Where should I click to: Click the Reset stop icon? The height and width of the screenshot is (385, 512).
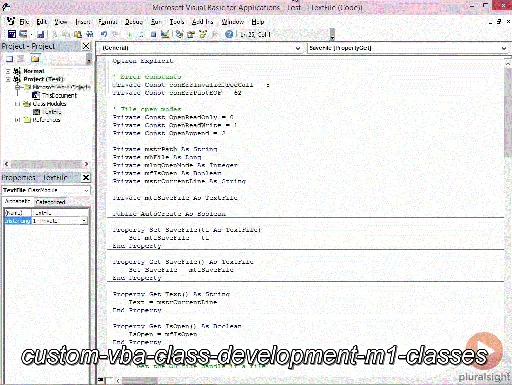153,34
